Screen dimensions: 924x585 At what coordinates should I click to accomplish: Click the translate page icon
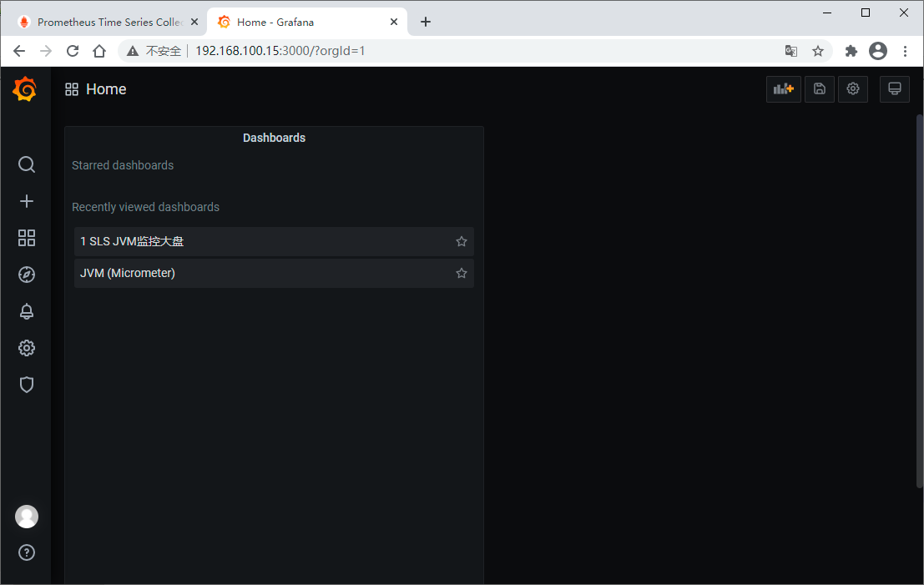tap(790, 51)
